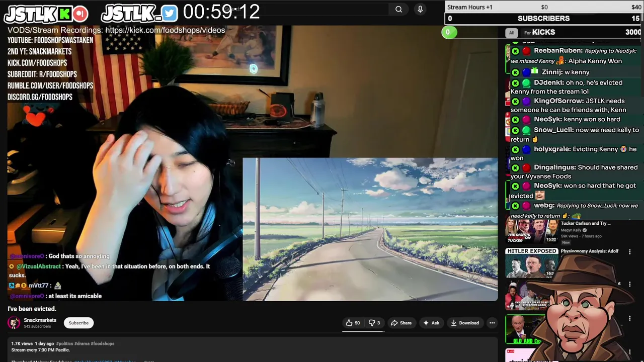
Task: Open options menu for Physiognomy Analysis video
Action: (629, 252)
